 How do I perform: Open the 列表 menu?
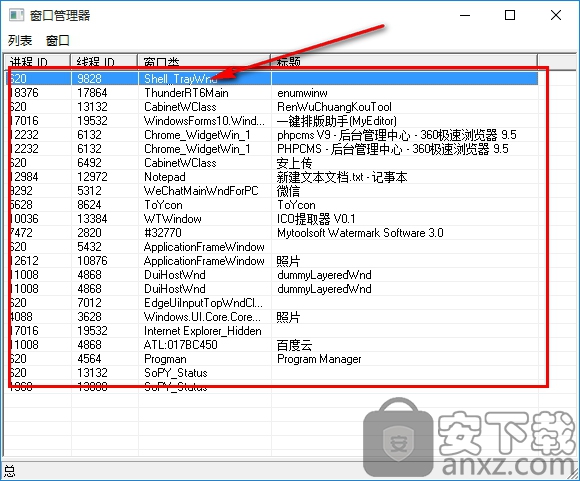(20, 40)
